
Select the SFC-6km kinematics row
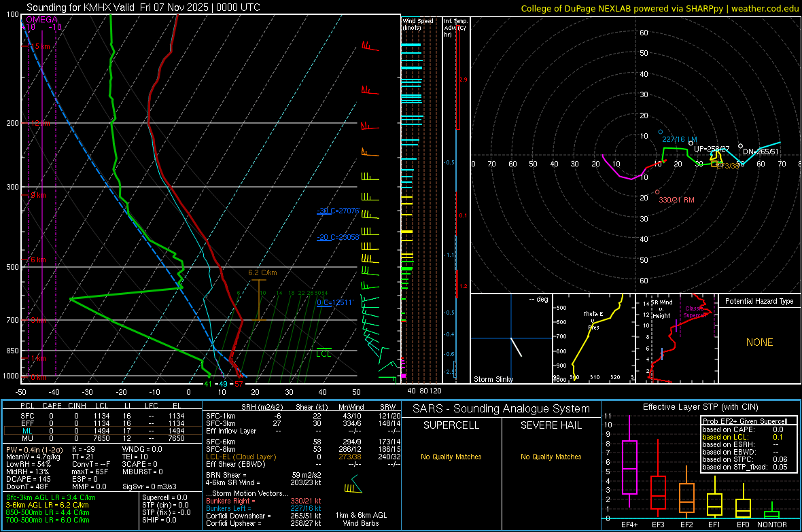coord(303,442)
